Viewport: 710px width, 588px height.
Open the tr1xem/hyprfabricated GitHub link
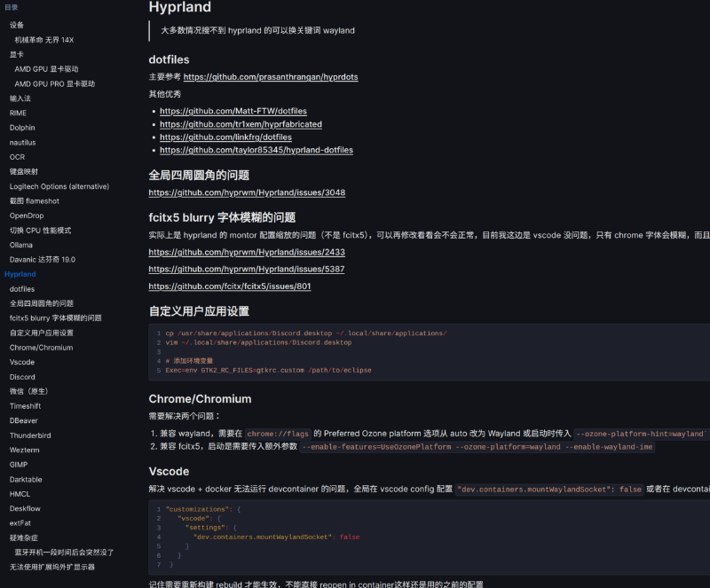tap(241, 124)
